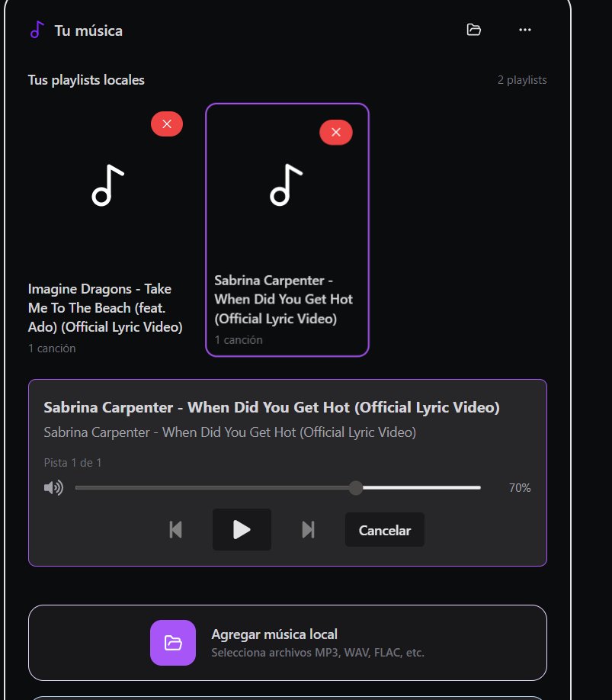Screen dimensions: 612x700
Task: Click the 70% volume value
Action: click(520, 487)
